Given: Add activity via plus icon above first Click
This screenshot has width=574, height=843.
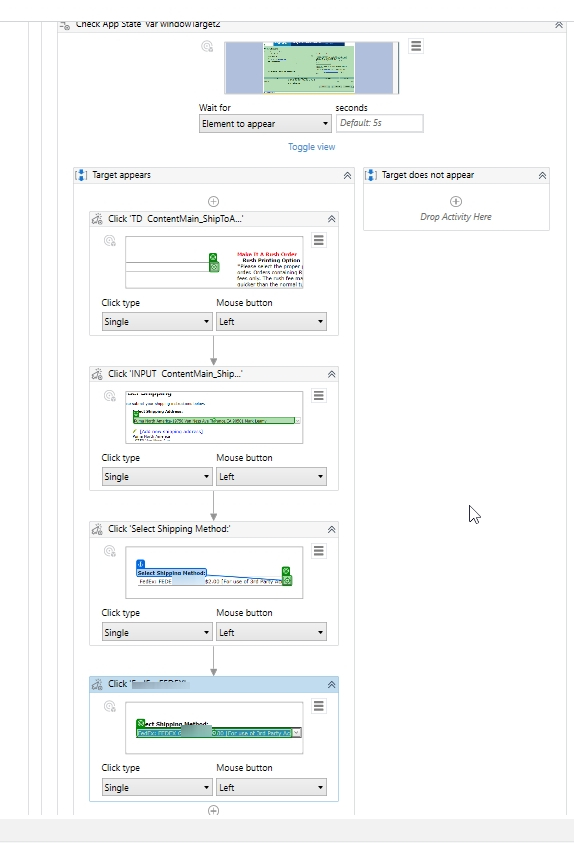Looking at the screenshot, I should tap(213, 202).
